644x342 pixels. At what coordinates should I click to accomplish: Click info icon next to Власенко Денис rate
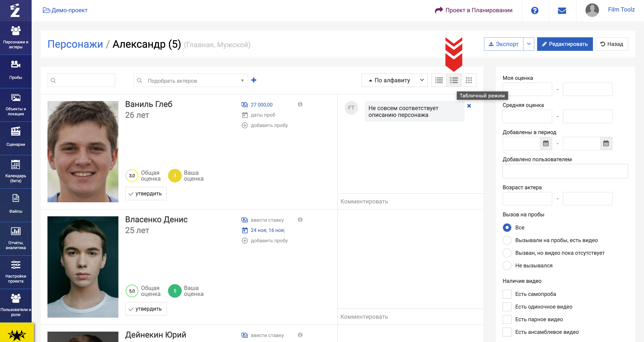coord(300,219)
